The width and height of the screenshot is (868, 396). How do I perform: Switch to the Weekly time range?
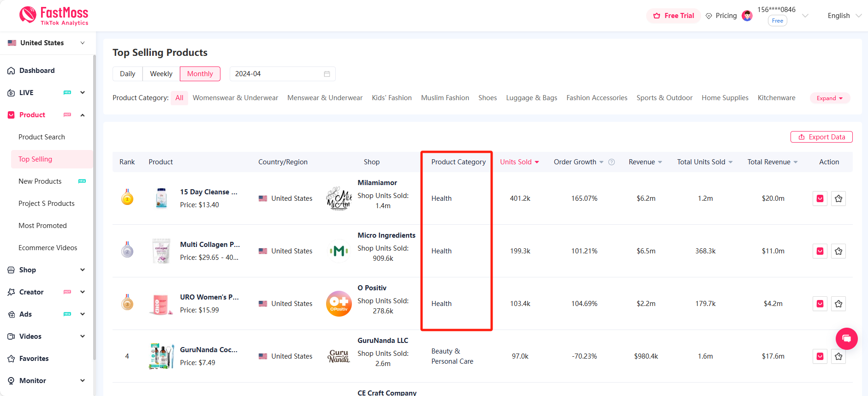pos(161,74)
